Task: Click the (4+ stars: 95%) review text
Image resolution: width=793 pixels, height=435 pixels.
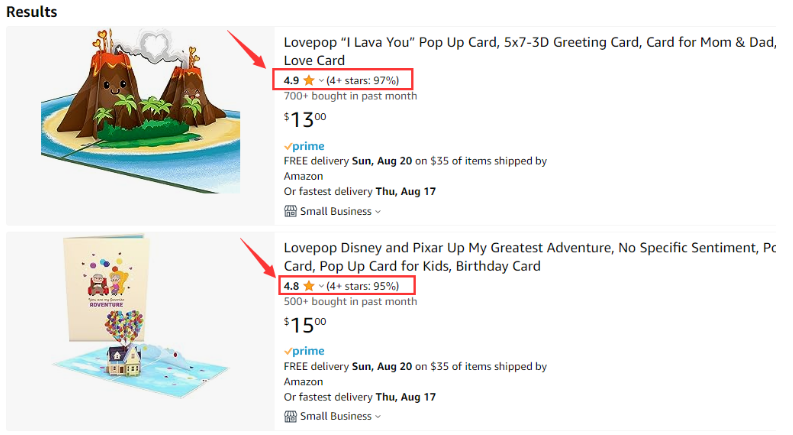Action: [x=363, y=286]
